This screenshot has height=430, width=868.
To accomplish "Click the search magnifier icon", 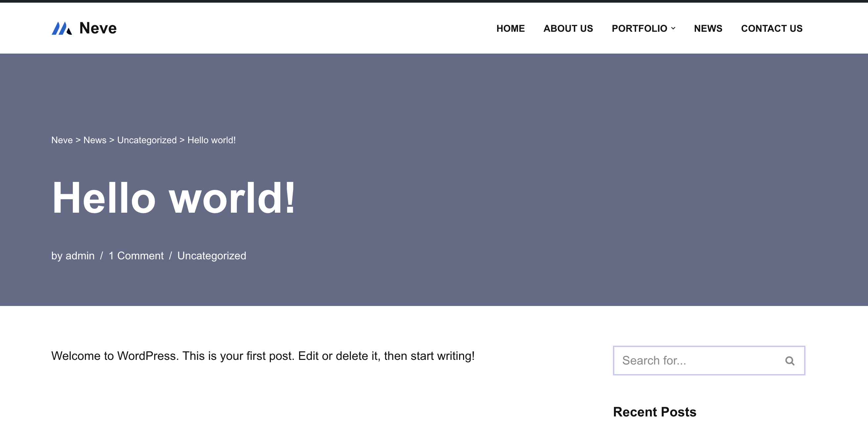I will pos(790,361).
